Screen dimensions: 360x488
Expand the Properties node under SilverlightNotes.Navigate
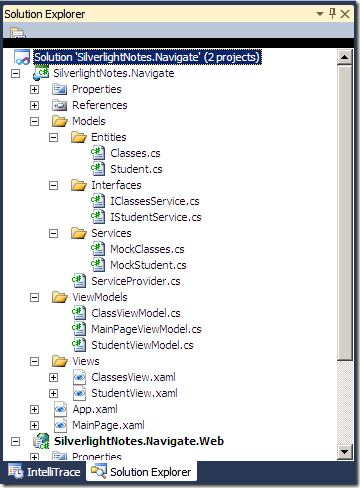(34, 89)
